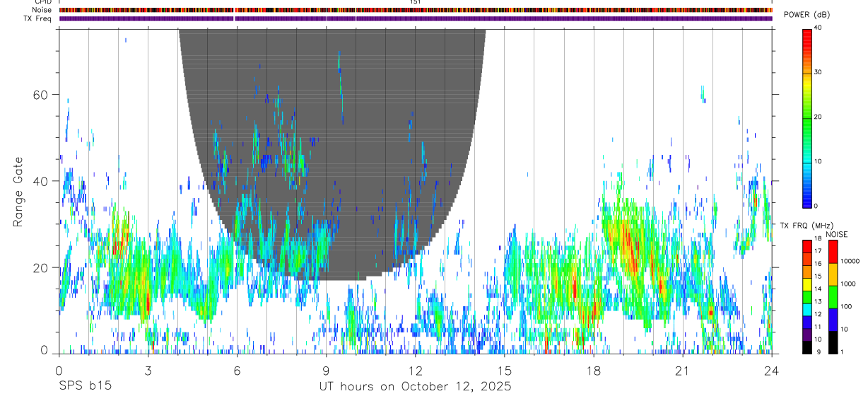This screenshot has height=401, width=868.
Task: Click the Range Gate axis label
Action: (18, 192)
